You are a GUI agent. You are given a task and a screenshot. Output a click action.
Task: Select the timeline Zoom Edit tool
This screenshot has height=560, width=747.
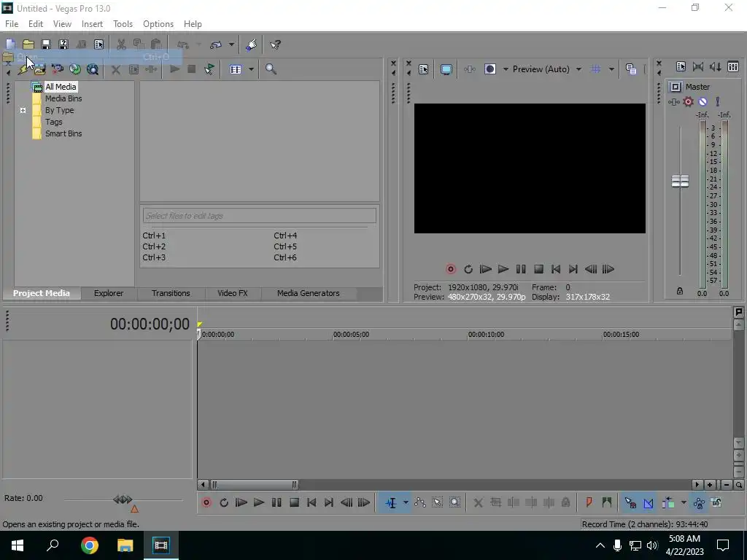pyautogui.click(x=455, y=503)
